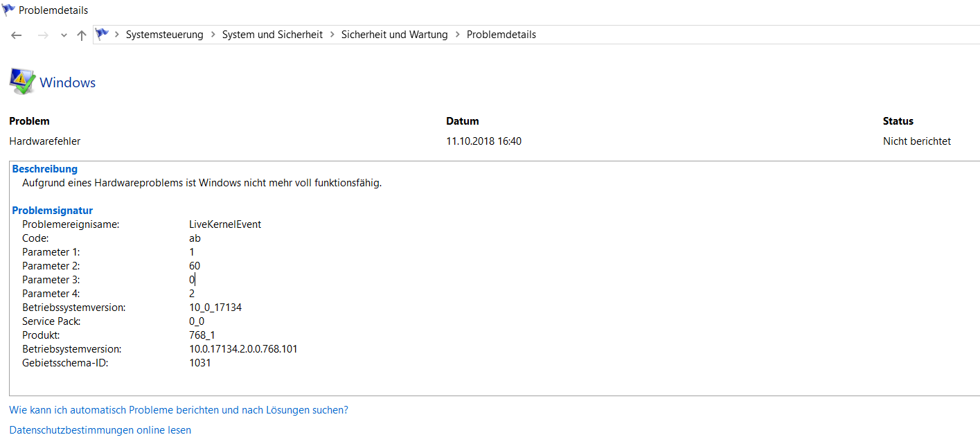Open Datenschutzbestimmungen online lesen link
This screenshot has width=980, height=444.
100,430
